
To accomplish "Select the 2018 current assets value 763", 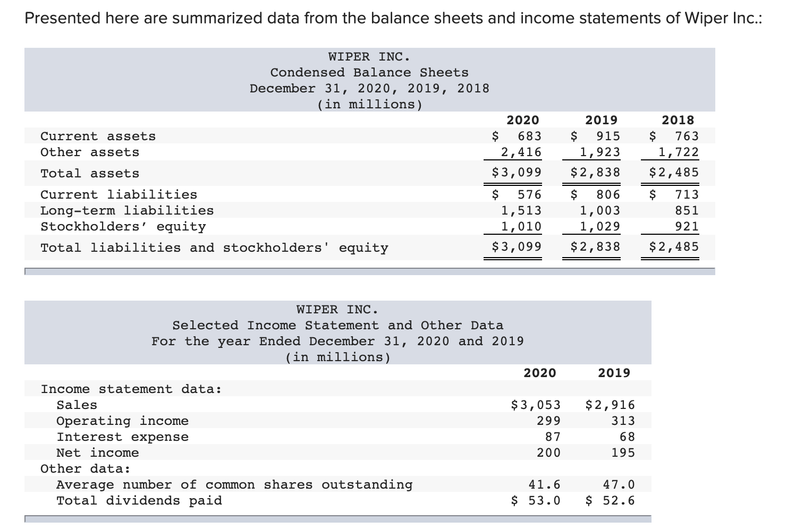I will pos(687,136).
